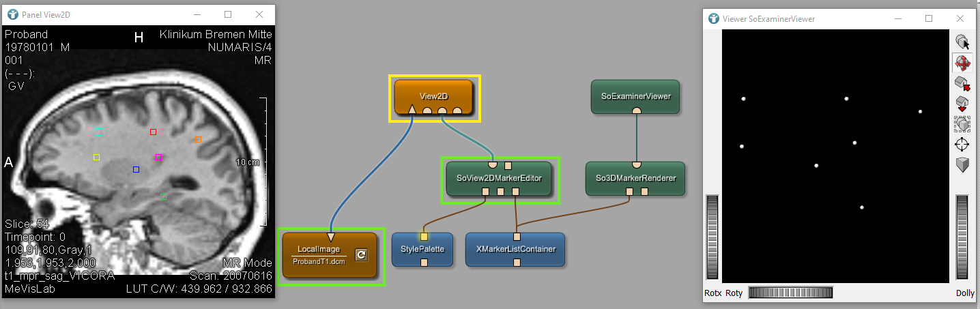
Task: Switch to view rotate mode in viewer
Action: pos(962,63)
